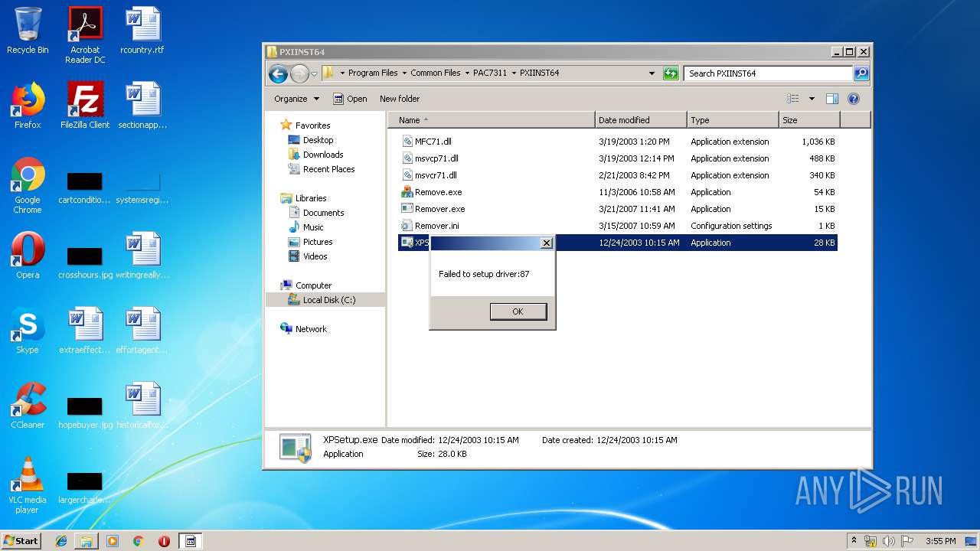This screenshot has width=980, height=551.
Task: Click New folder in the toolbar
Action: [x=400, y=99]
